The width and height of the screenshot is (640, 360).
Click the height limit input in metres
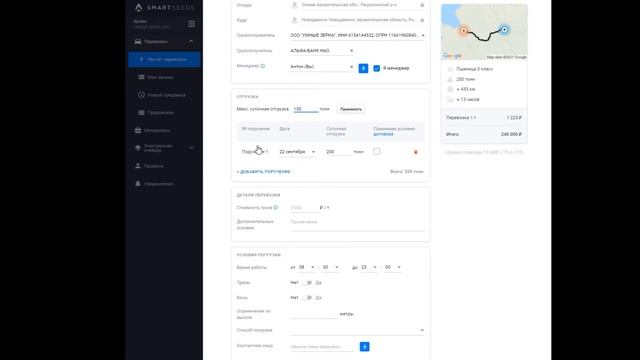(314, 314)
